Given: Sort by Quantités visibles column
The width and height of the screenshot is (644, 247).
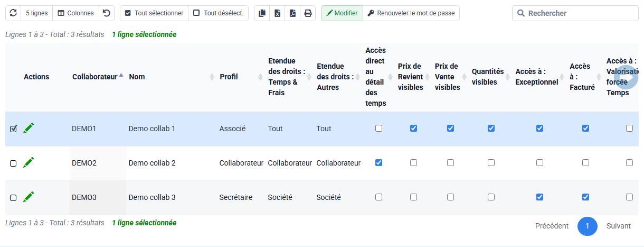Looking at the screenshot, I should pos(491,77).
